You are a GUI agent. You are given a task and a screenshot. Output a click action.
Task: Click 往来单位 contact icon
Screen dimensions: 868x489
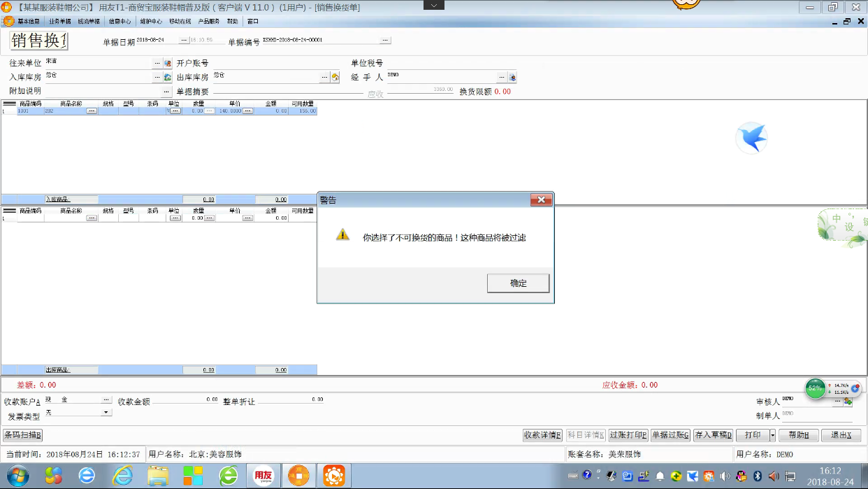coord(168,64)
